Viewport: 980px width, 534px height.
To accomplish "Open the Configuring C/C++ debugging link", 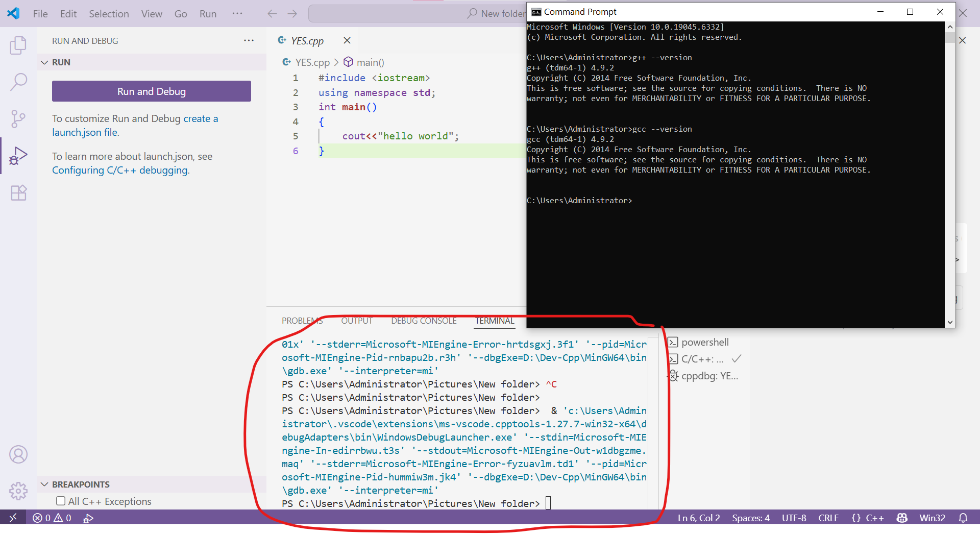I will [x=120, y=171].
